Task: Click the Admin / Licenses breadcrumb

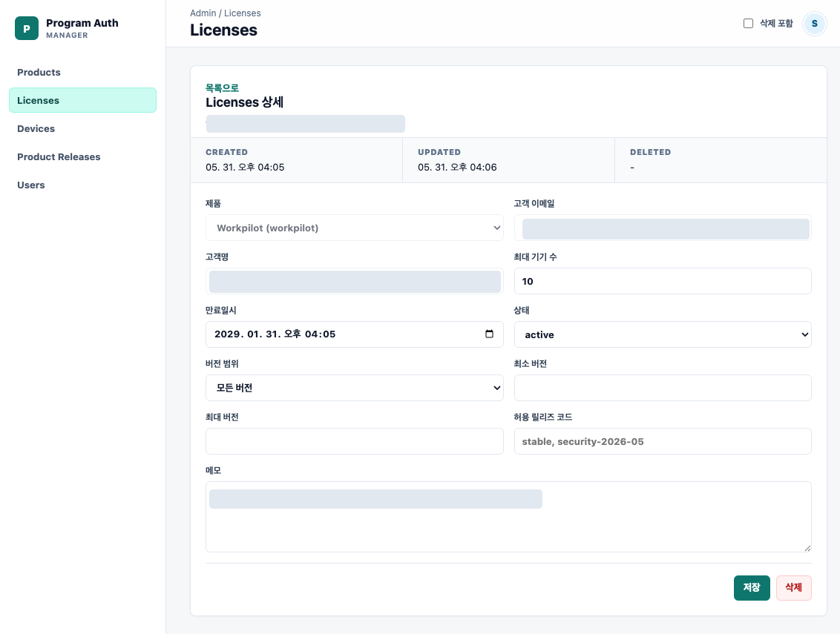Action: tap(226, 13)
